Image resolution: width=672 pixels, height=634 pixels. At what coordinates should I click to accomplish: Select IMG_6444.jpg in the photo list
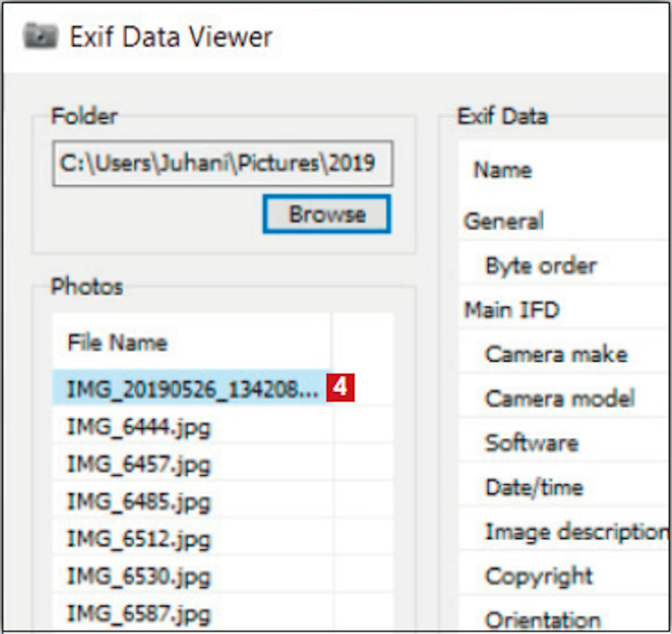tap(138, 427)
